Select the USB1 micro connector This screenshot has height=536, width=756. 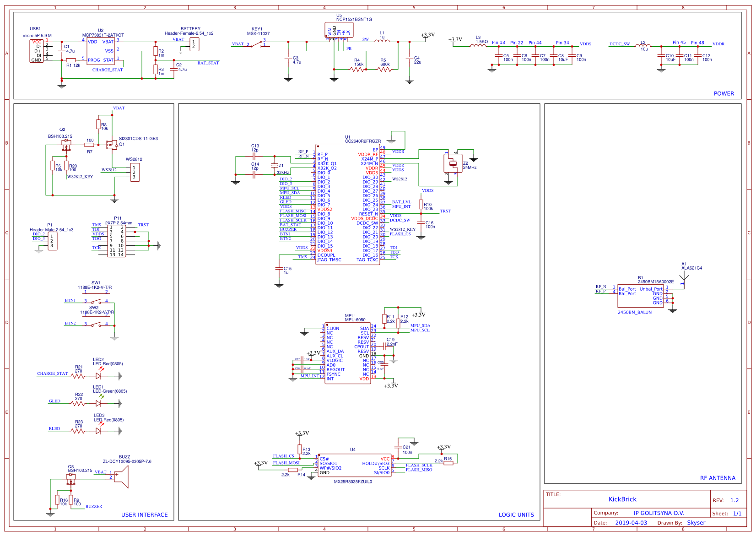[38, 50]
